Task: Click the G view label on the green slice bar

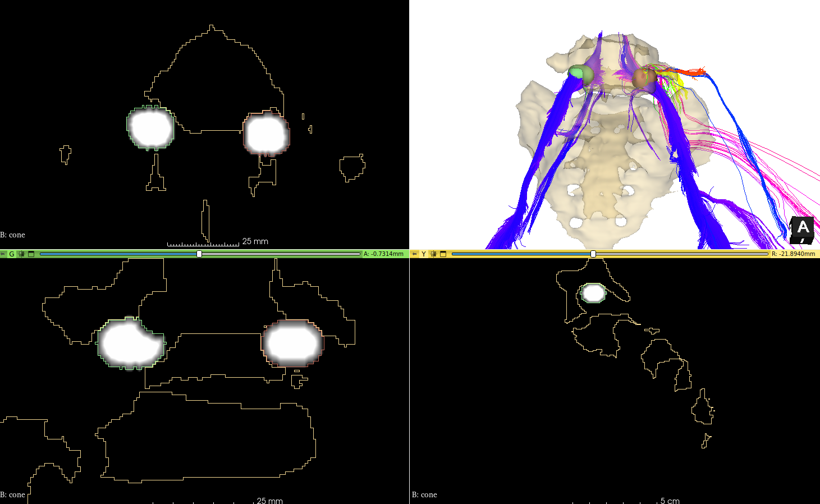Action: 12,254
